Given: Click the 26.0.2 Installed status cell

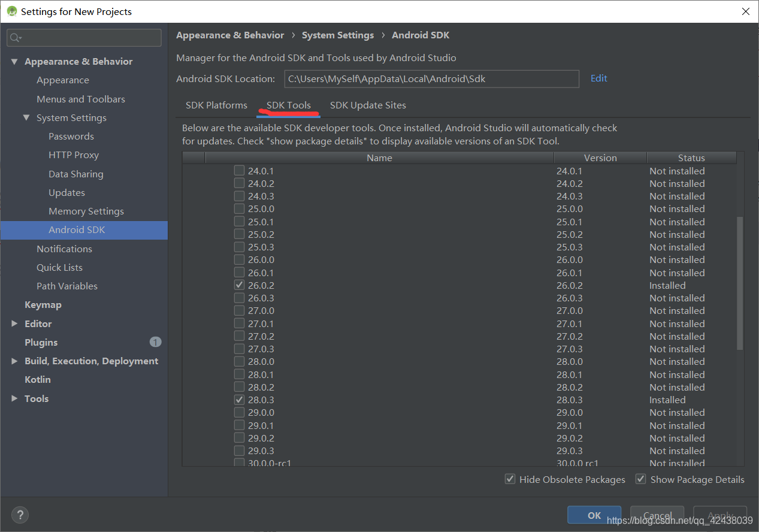Looking at the screenshot, I should (667, 285).
